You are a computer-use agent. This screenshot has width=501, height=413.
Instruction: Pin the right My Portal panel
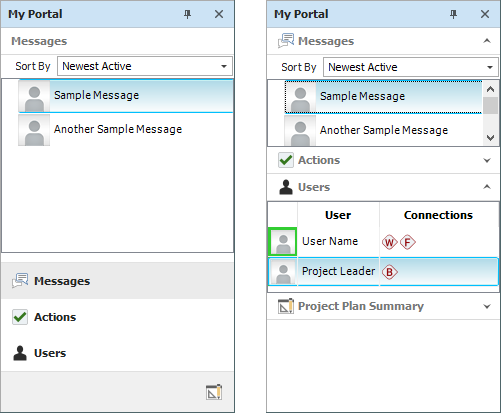(453, 14)
